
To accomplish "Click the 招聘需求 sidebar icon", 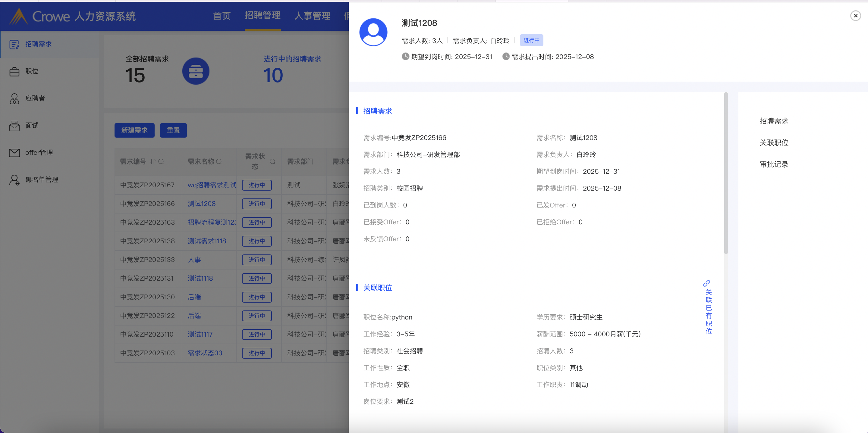I will tap(14, 45).
